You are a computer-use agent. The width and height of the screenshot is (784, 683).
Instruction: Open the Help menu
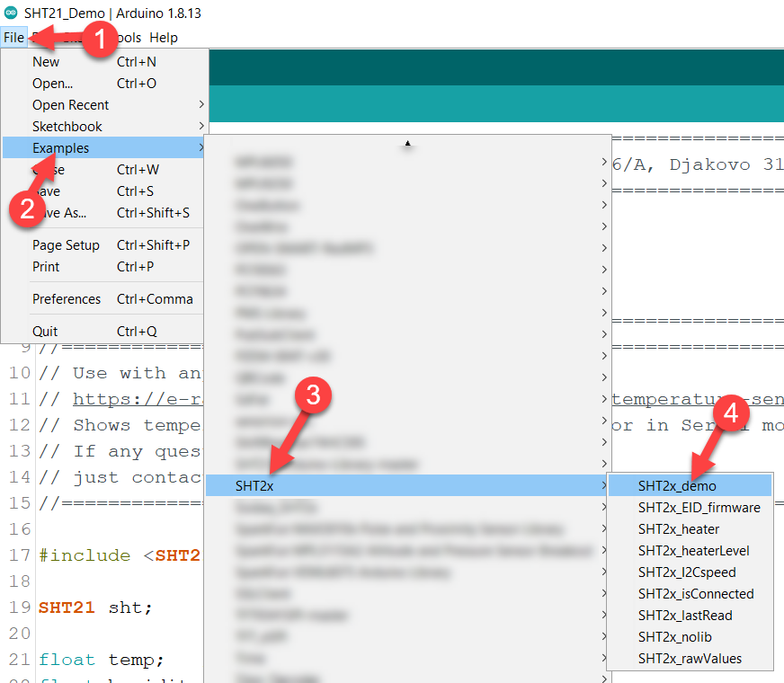(x=164, y=38)
